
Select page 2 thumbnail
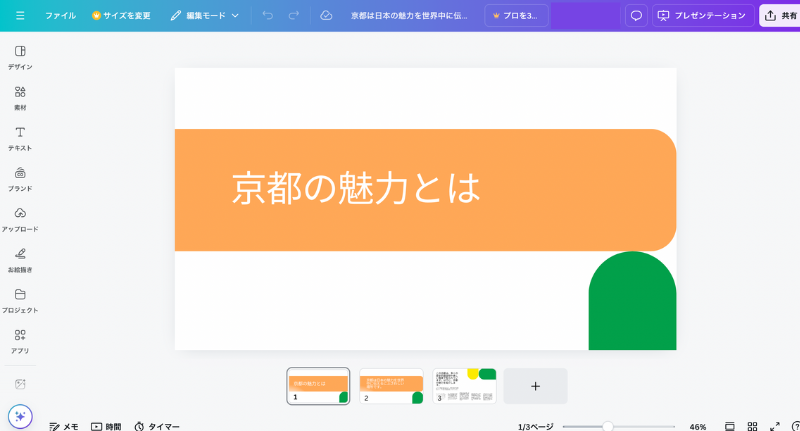click(x=391, y=386)
